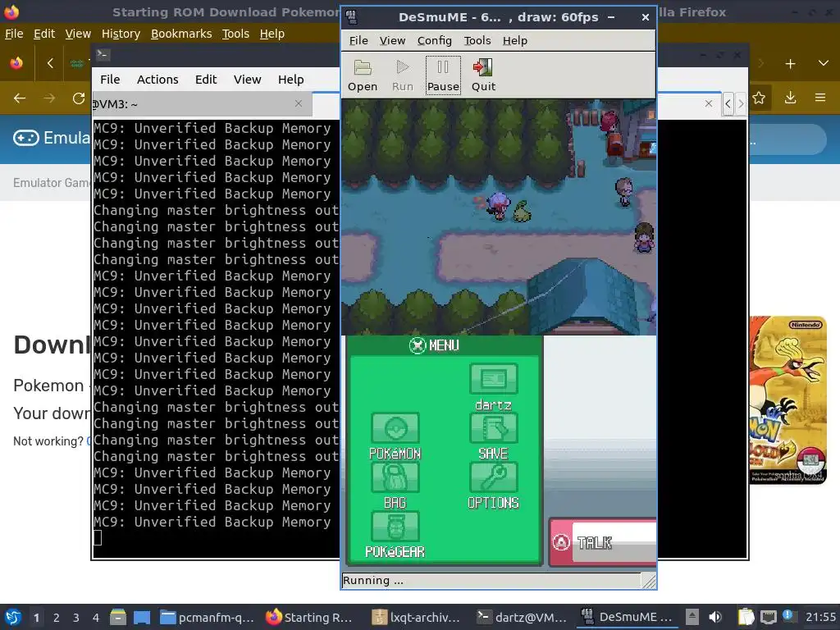Expand Firefox list all tabs chevron
The width and height of the screenshot is (840, 630).
[x=824, y=63]
